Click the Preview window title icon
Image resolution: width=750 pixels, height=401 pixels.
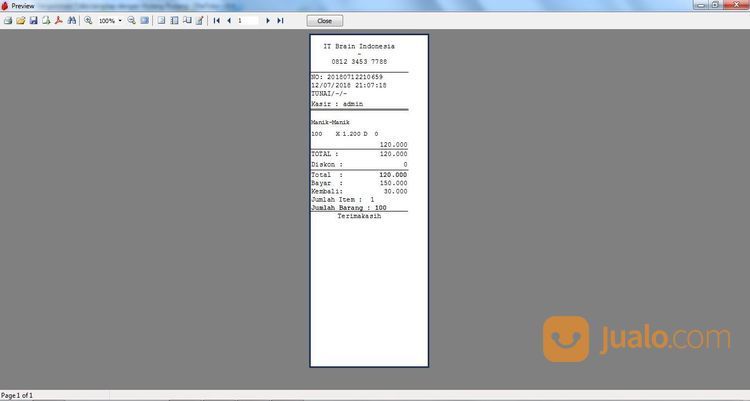tap(5, 6)
